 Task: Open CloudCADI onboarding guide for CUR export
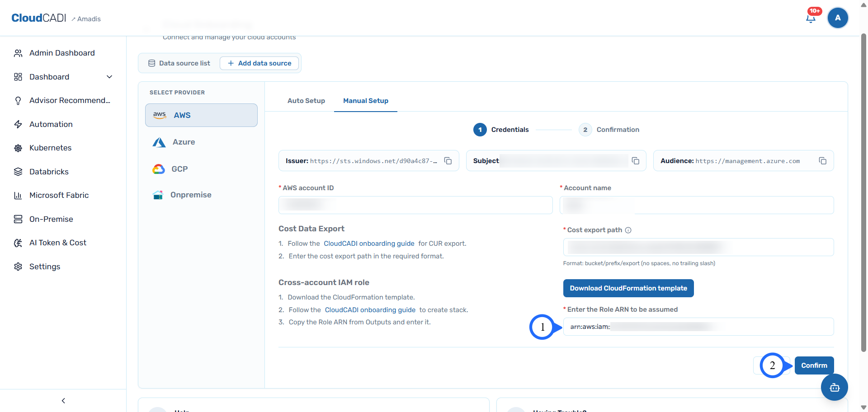pyautogui.click(x=369, y=243)
